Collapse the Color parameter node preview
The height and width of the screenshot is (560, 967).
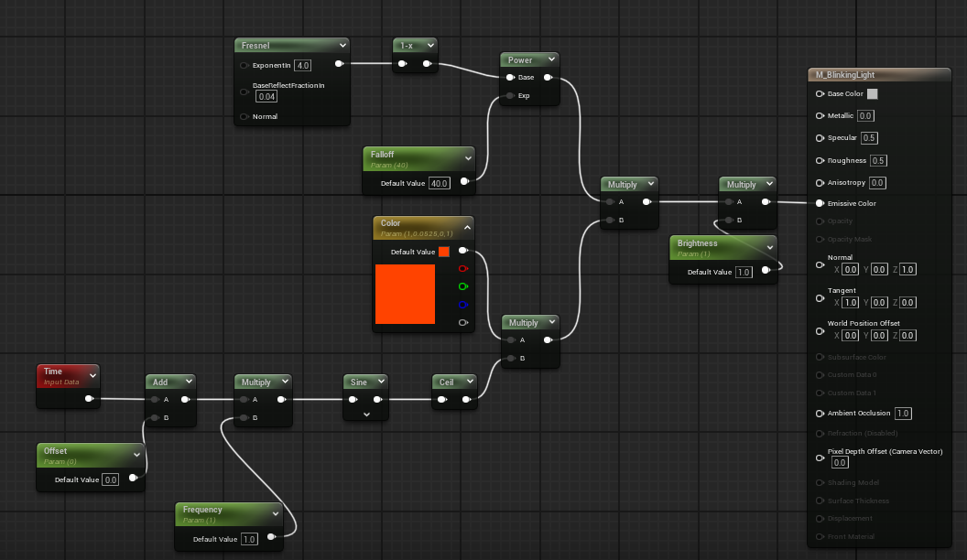[467, 228]
